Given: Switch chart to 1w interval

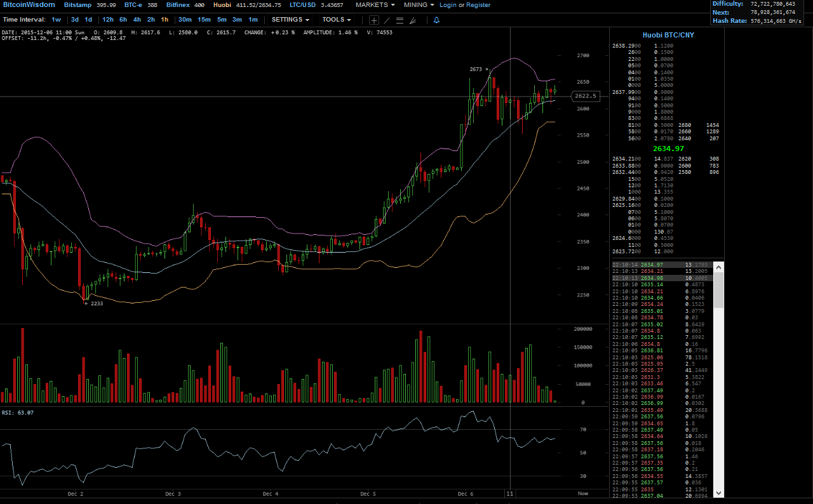Looking at the screenshot, I should click(57, 20).
